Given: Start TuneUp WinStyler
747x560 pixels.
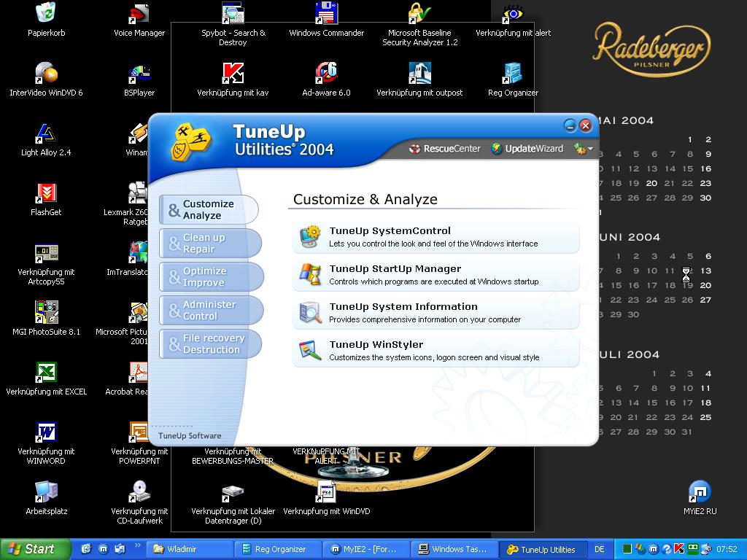Looking at the screenshot, I should pyautogui.click(x=436, y=351).
